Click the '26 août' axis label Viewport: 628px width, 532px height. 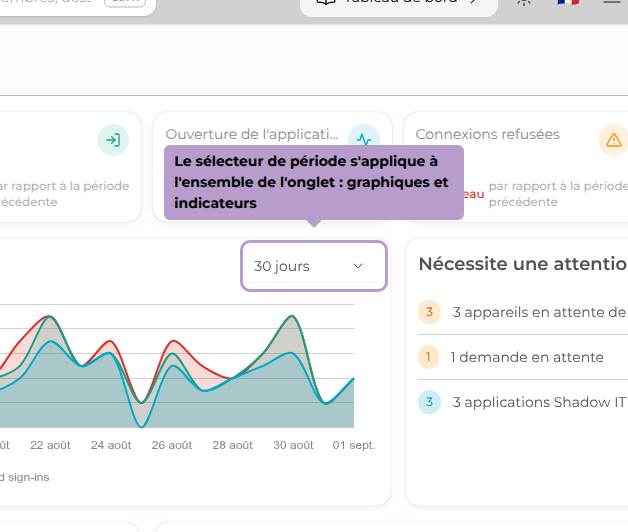(172, 445)
